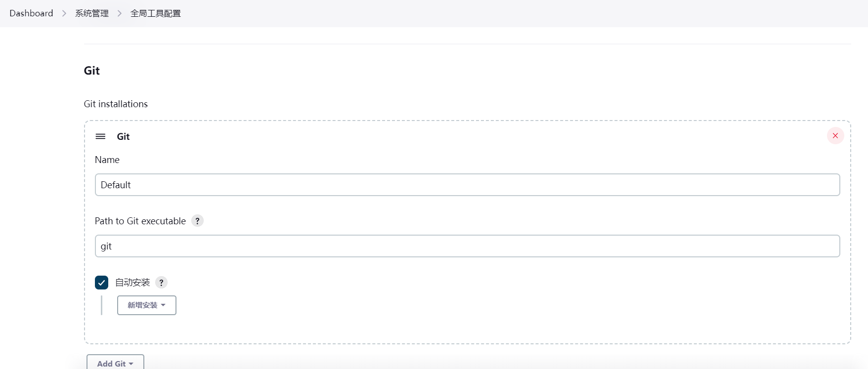868x369 pixels.
Task: Click the 自动安装 checkbox label text
Action: 132,283
